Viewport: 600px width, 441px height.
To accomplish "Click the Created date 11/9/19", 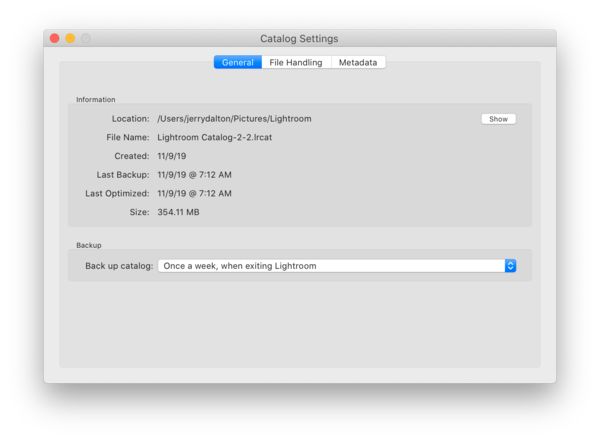I will tap(172, 156).
